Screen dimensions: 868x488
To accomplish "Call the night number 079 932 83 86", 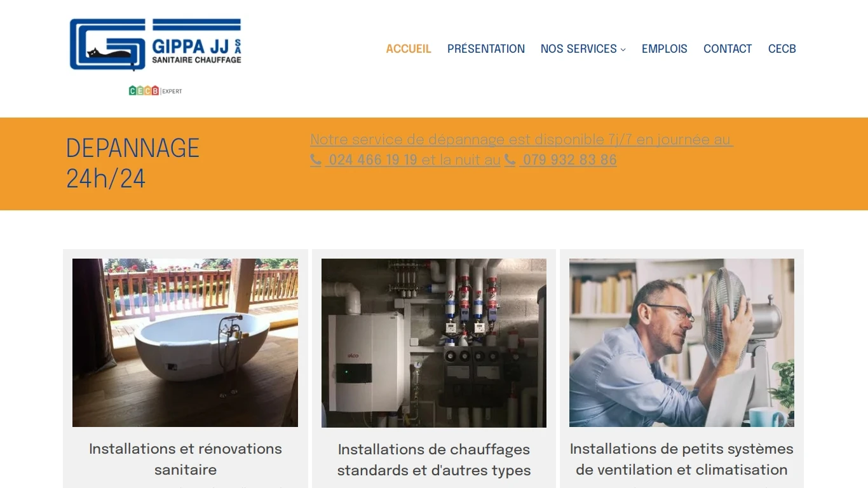I will pos(569,160).
